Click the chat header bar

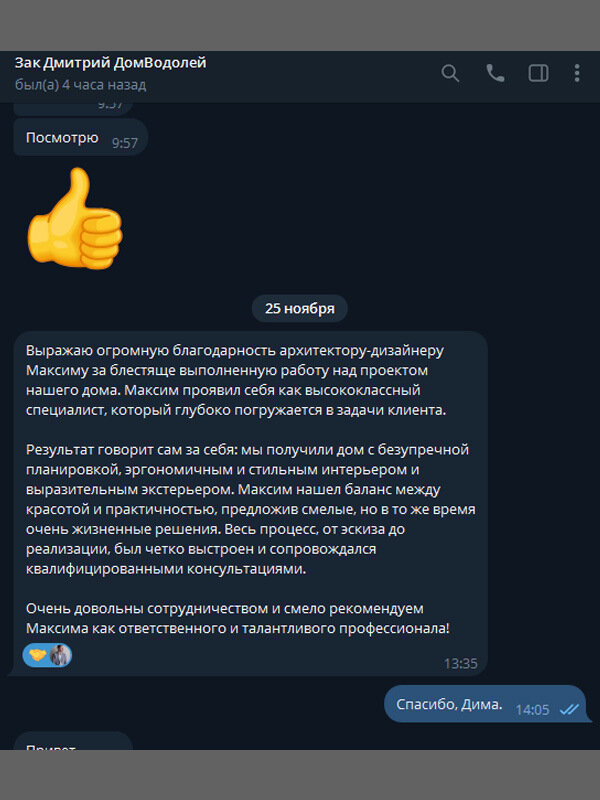point(300,77)
